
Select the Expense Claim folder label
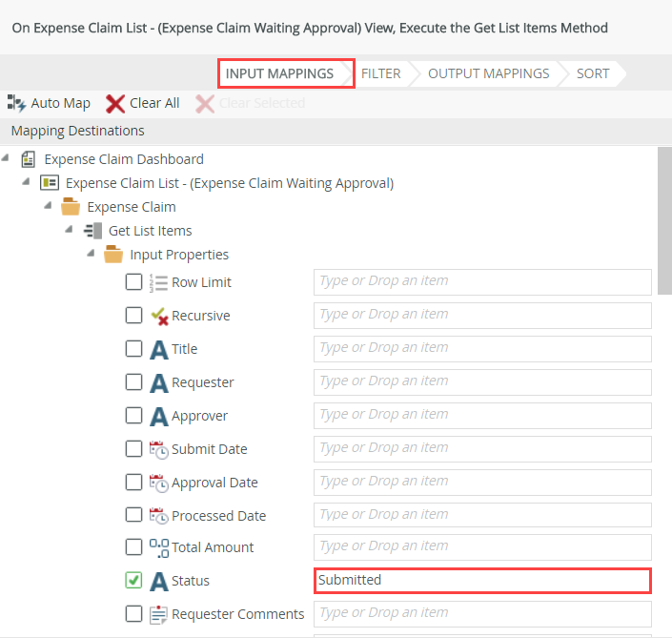[132, 207]
